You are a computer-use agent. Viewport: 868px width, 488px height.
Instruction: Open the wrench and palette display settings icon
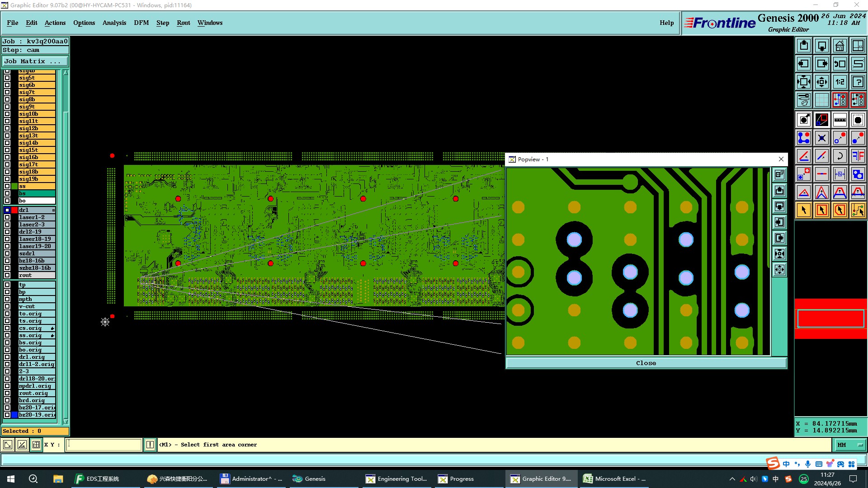pyautogui.click(x=804, y=100)
